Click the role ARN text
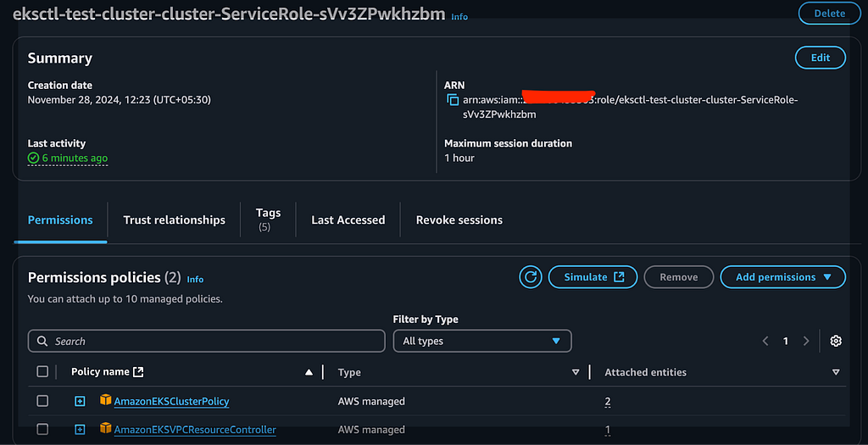868x445 pixels. click(x=631, y=107)
